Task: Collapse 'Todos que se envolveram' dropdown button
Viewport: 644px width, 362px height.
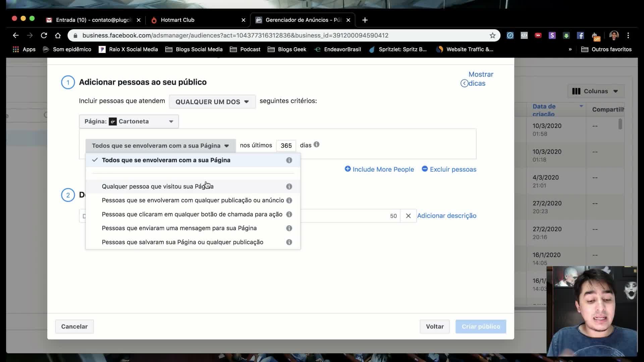Action: click(161, 146)
